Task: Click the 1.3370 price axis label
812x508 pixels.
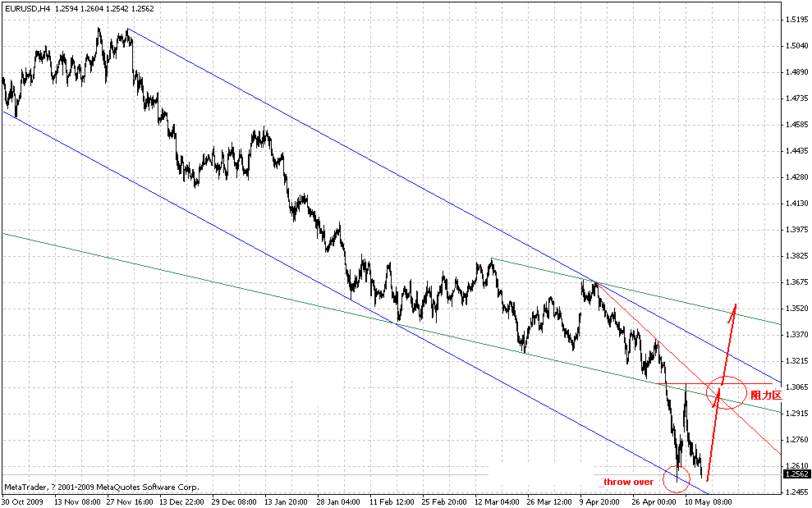Action: coord(797,335)
